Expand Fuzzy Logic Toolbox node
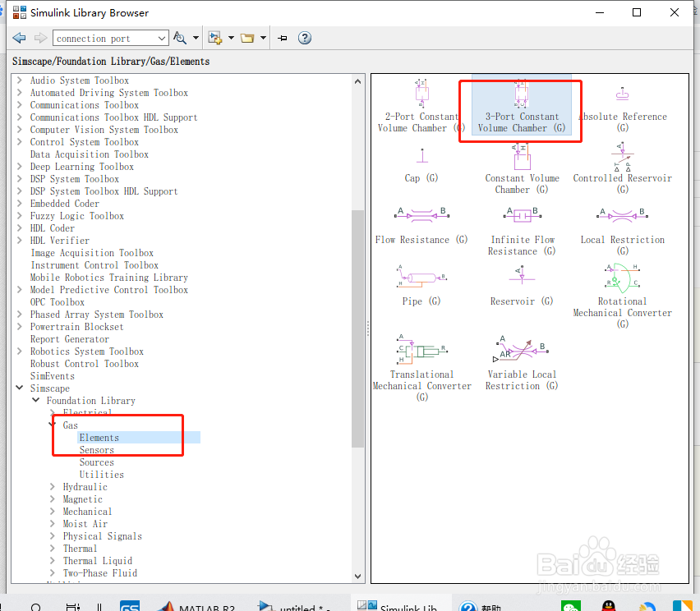 19,215
